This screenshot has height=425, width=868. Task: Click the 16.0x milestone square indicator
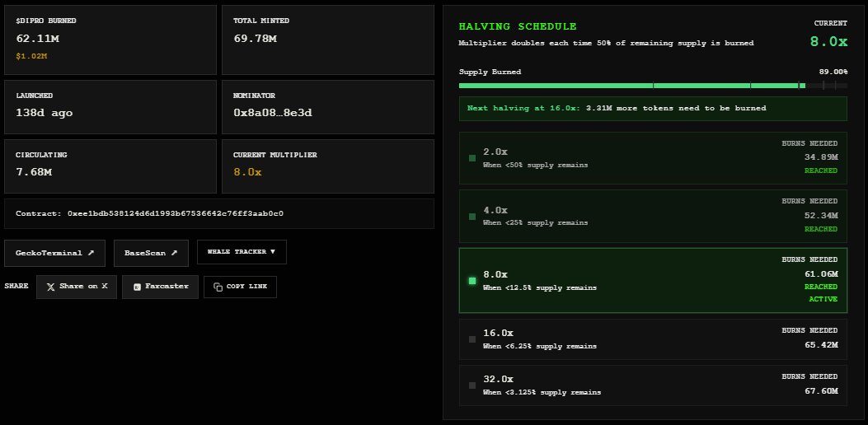[472, 339]
